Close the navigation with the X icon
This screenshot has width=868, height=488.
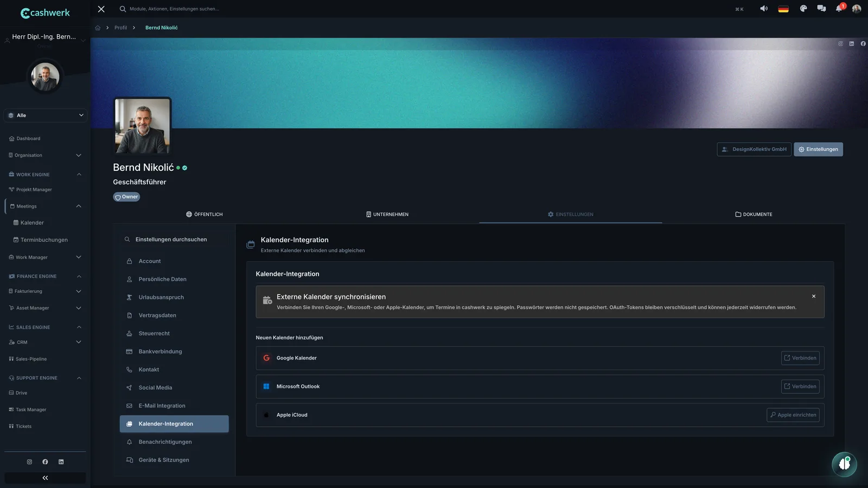coord(101,9)
